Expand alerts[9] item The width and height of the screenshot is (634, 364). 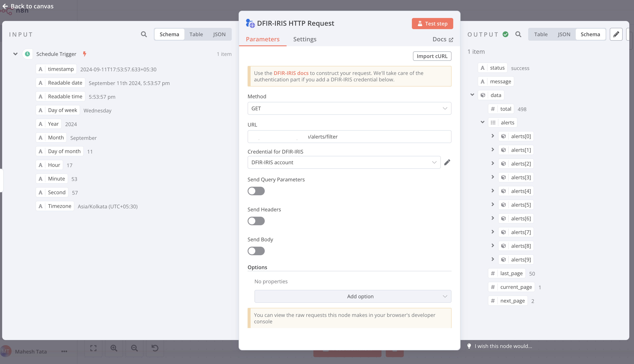click(493, 259)
